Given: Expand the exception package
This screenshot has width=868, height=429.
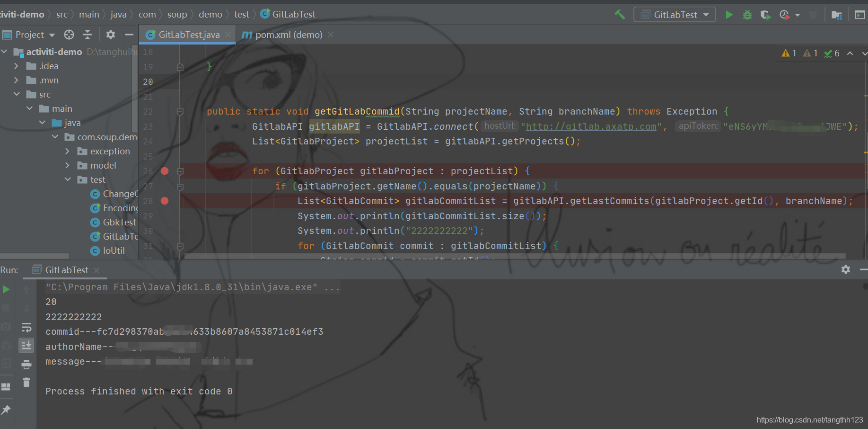Looking at the screenshot, I should pyautogui.click(x=67, y=151).
